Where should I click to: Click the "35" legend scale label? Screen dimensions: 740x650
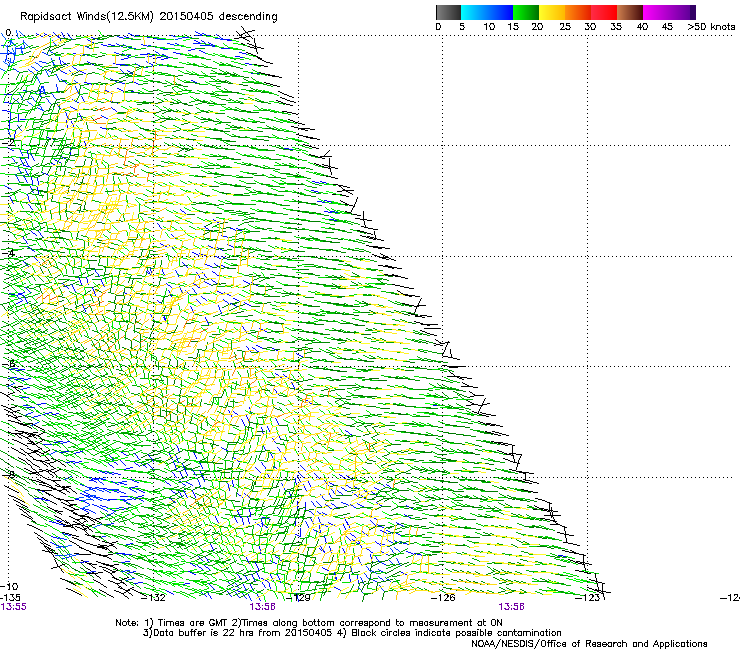click(616, 27)
